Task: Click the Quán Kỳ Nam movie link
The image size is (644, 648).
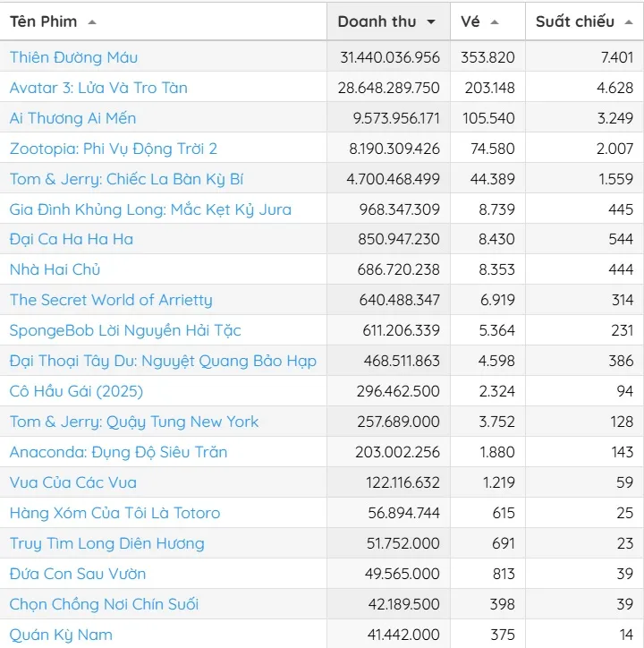Action: tap(61, 635)
